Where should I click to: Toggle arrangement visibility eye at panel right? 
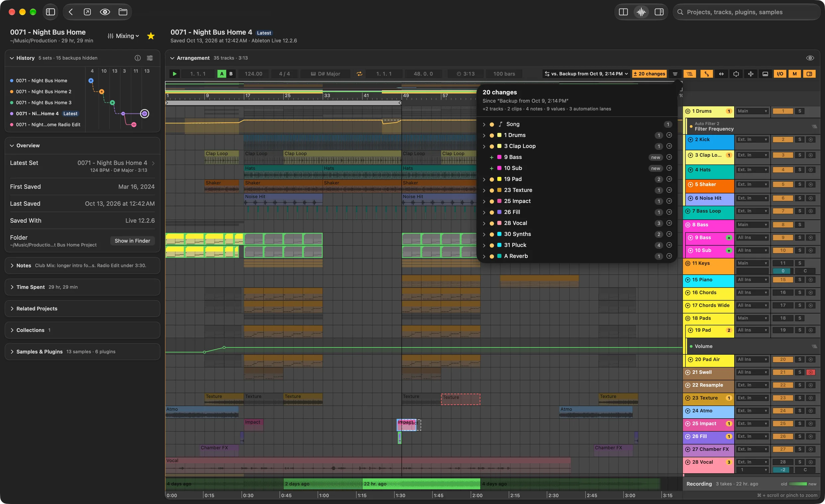point(810,58)
